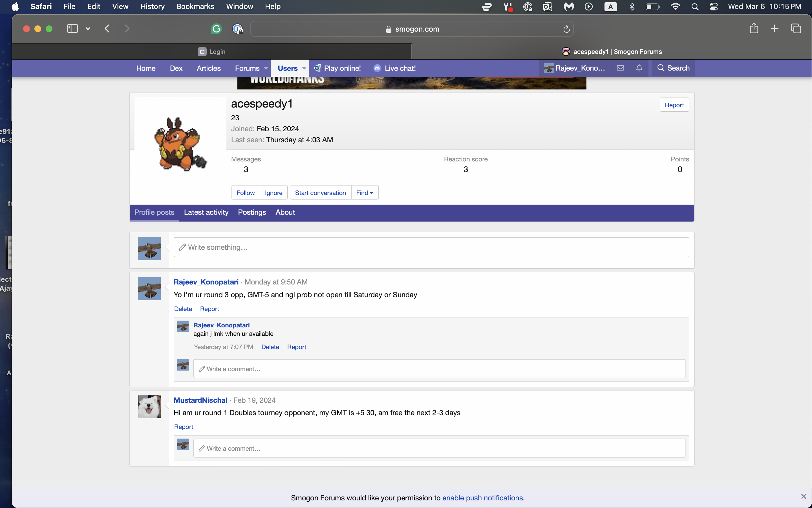The image size is (812, 508).
Task: Open the inbox envelope icon
Action: [620, 68]
